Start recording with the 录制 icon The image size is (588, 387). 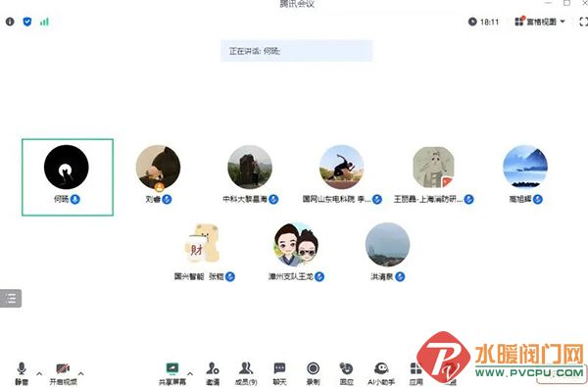tap(314, 373)
